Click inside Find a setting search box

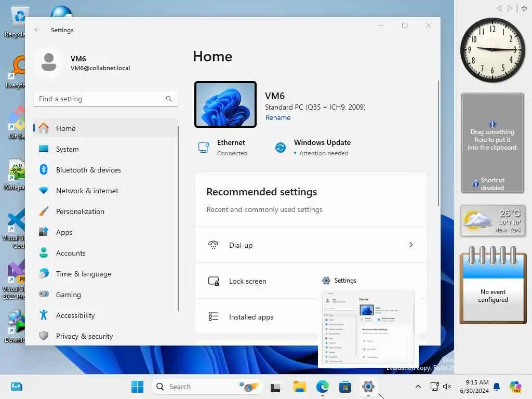105,99
